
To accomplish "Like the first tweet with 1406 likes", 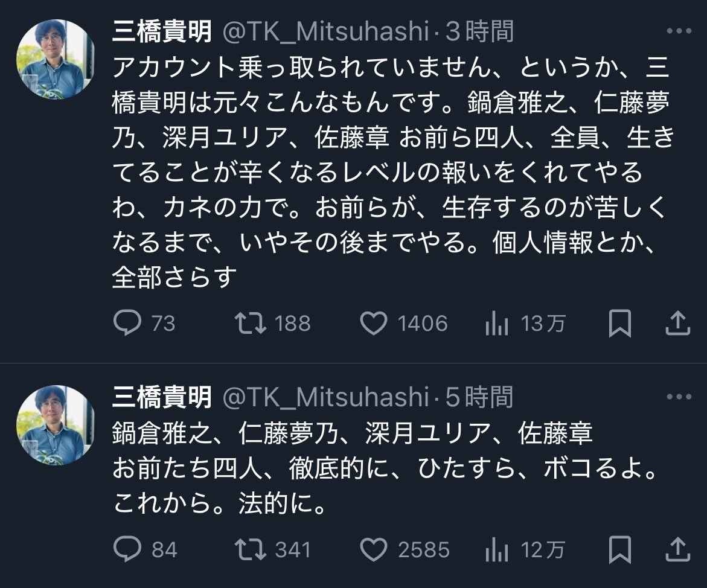I will pos(374,324).
